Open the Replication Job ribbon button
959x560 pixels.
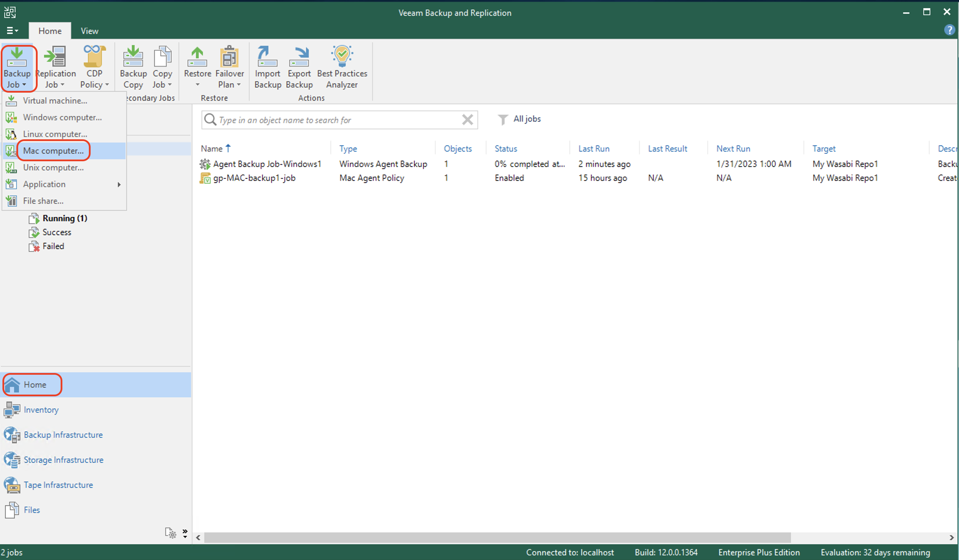pos(55,68)
